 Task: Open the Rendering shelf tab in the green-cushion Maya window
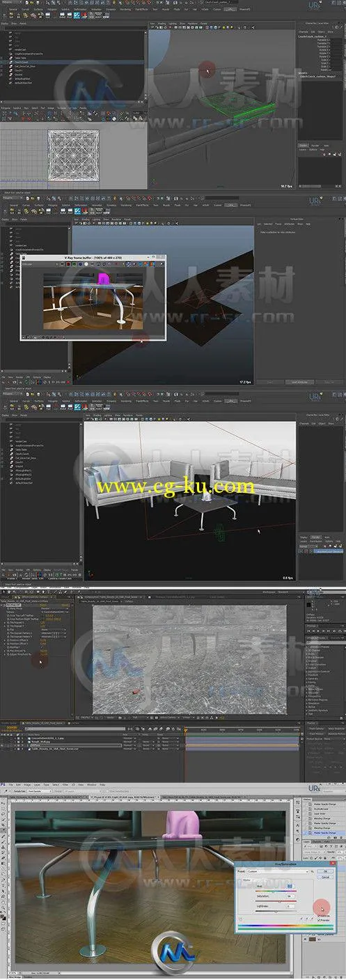(125, 10)
